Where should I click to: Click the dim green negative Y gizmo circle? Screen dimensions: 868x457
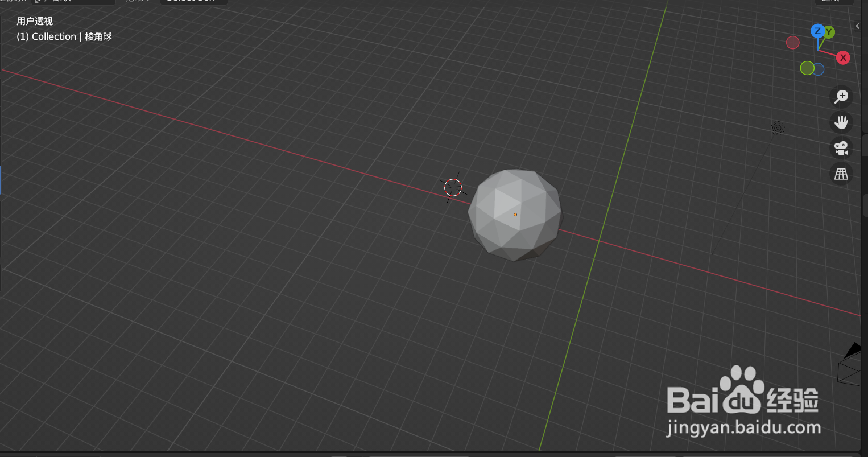point(807,68)
